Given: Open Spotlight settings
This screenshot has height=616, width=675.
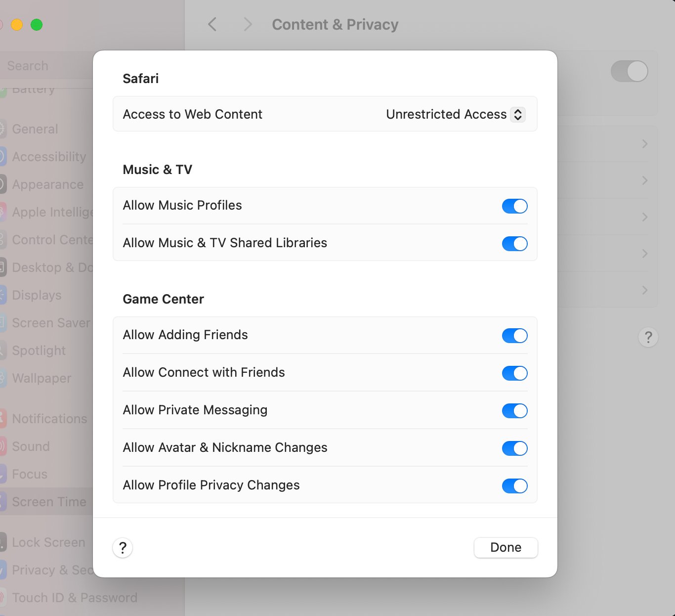Looking at the screenshot, I should tap(46, 351).
